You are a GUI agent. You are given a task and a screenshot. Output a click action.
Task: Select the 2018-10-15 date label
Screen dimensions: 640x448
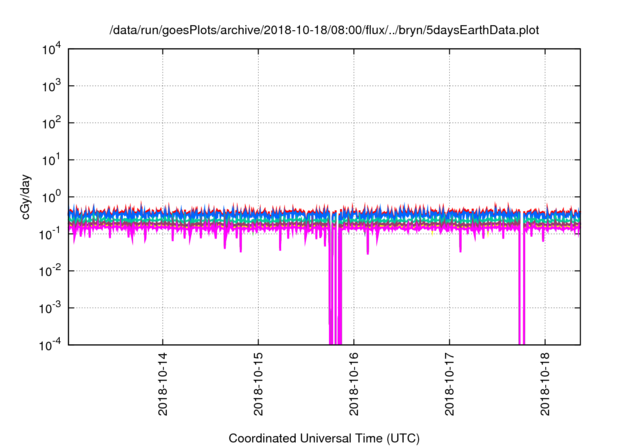point(258,384)
